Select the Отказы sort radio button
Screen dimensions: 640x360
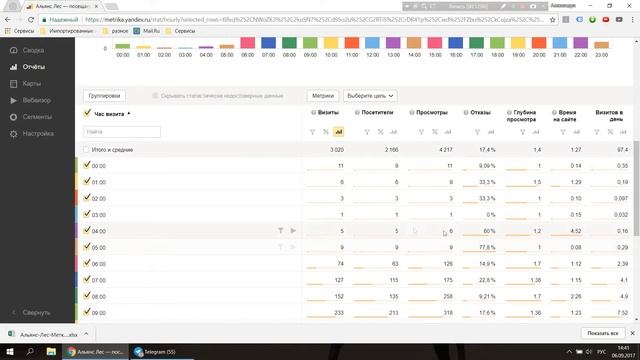point(466,112)
